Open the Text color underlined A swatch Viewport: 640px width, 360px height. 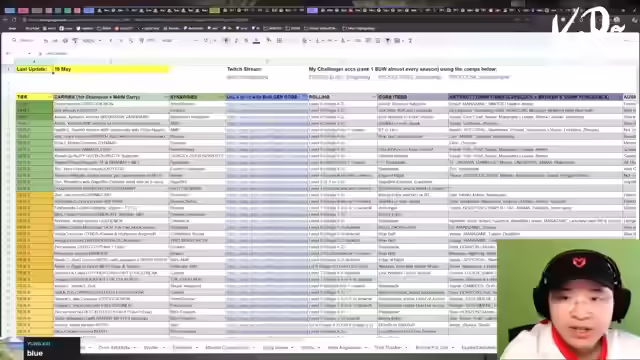pyautogui.click(x=256, y=41)
